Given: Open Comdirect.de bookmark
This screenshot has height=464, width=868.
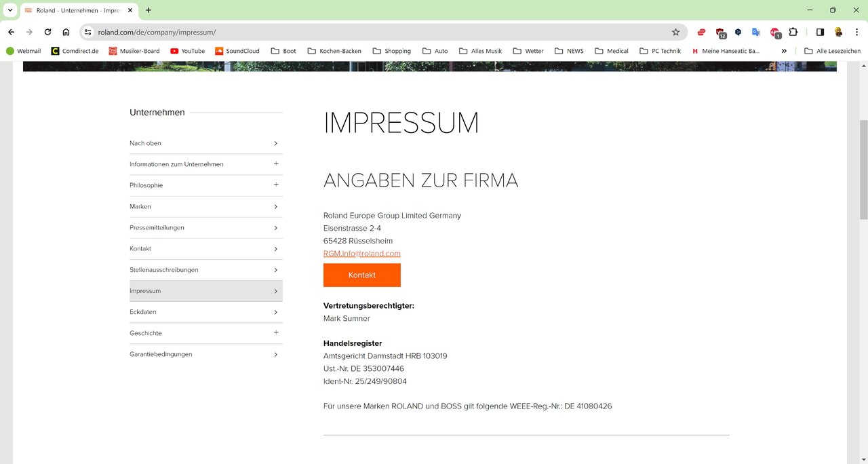Looking at the screenshot, I should tap(75, 51).
